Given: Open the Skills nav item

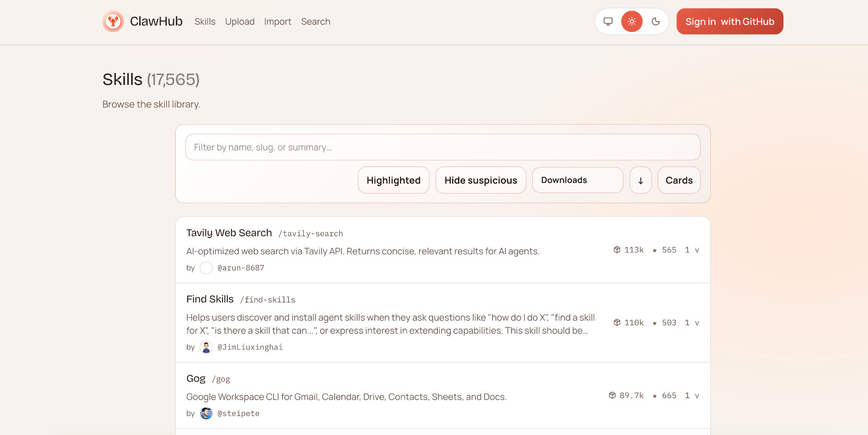Looking at the screenshot, I should [x=205, y=22].
